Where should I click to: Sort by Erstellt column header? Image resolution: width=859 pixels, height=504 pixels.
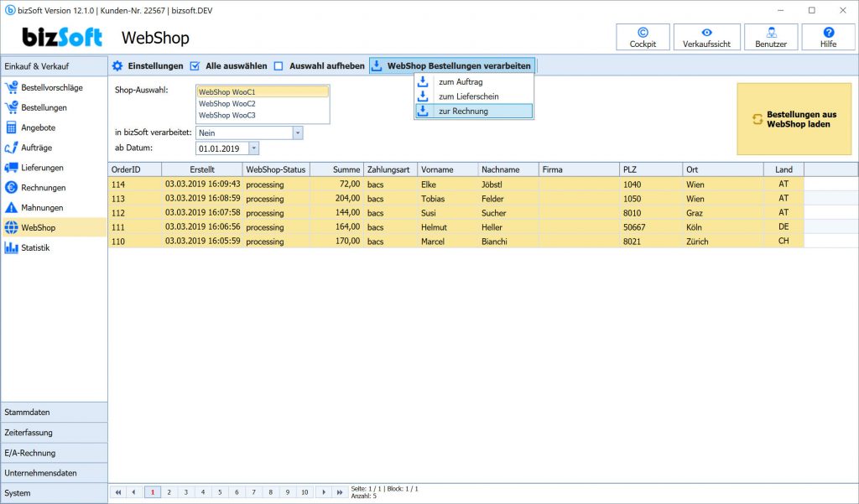click(202, 169)
